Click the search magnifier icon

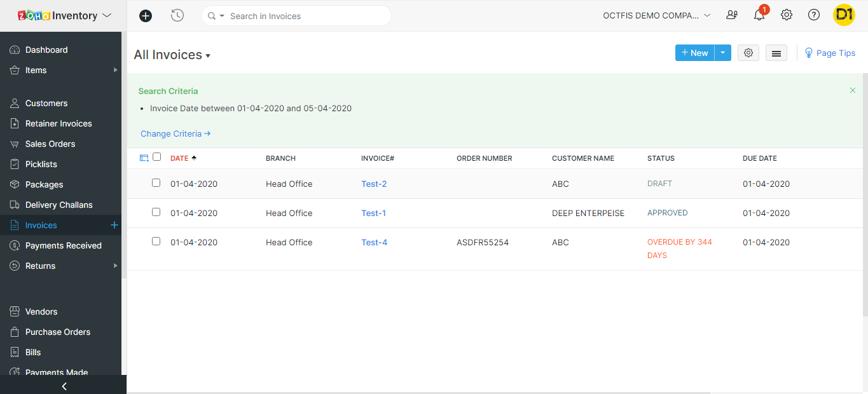tap(212, 16)
